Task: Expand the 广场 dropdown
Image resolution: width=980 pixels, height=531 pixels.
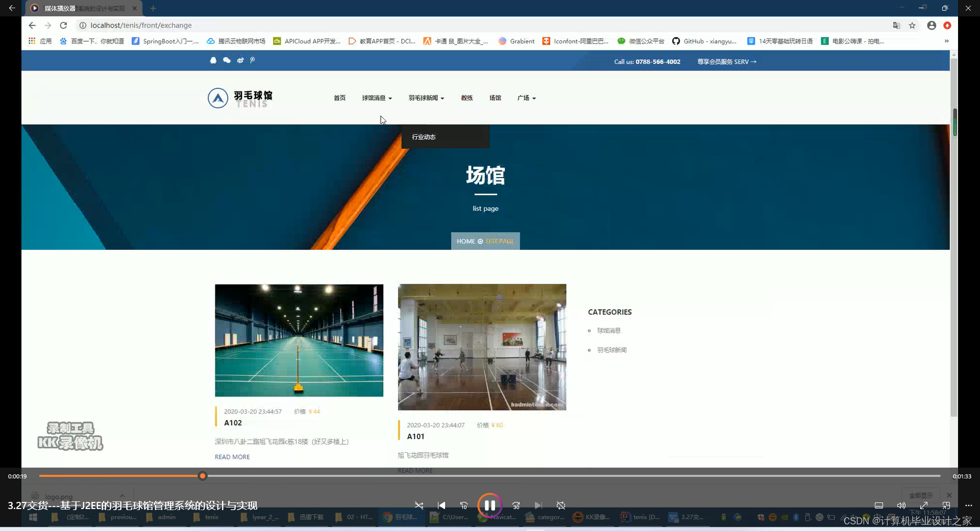Action: click(526, 98)
